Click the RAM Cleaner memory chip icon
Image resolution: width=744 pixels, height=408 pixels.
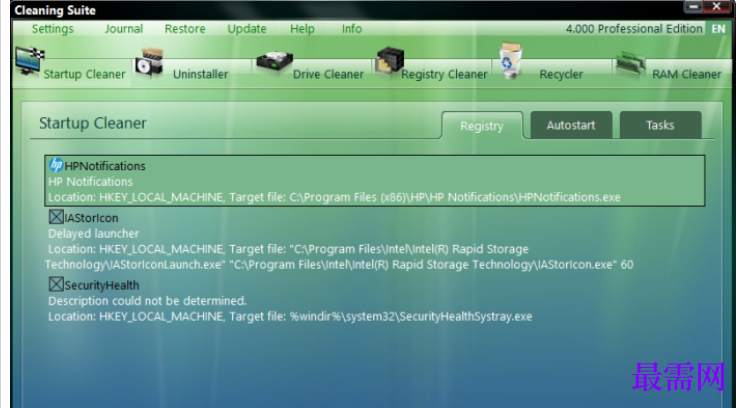pos(630,65)
